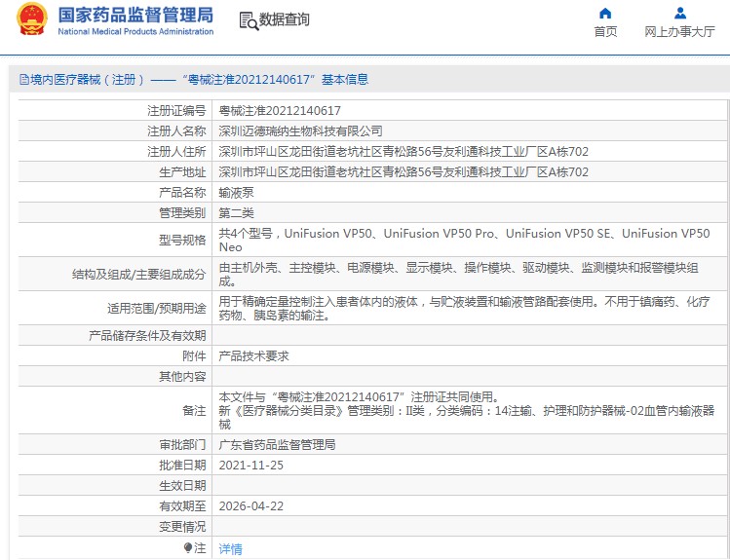Screen dimensions: 730x560
Task: Select the 产品技术要求 value
Action: (253, 356)
